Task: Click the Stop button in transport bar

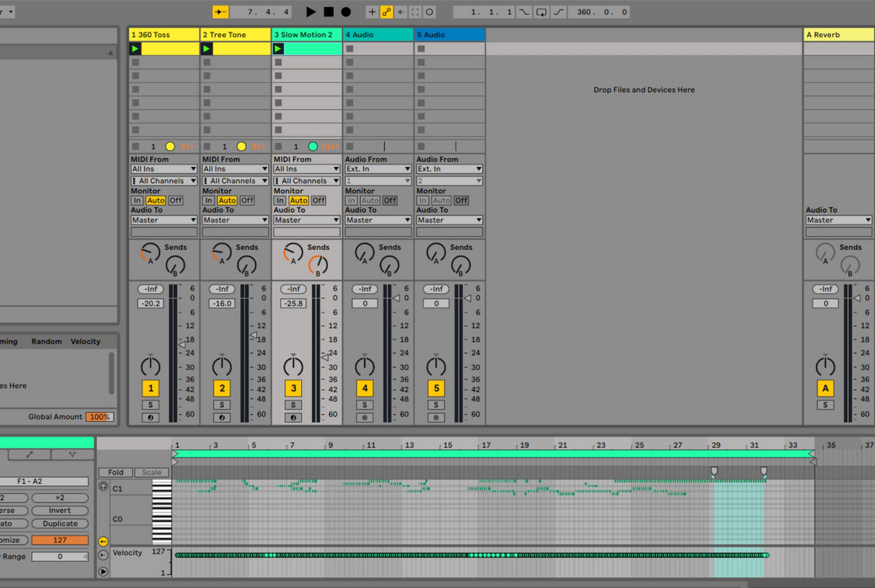Action: tap(328, 12)
